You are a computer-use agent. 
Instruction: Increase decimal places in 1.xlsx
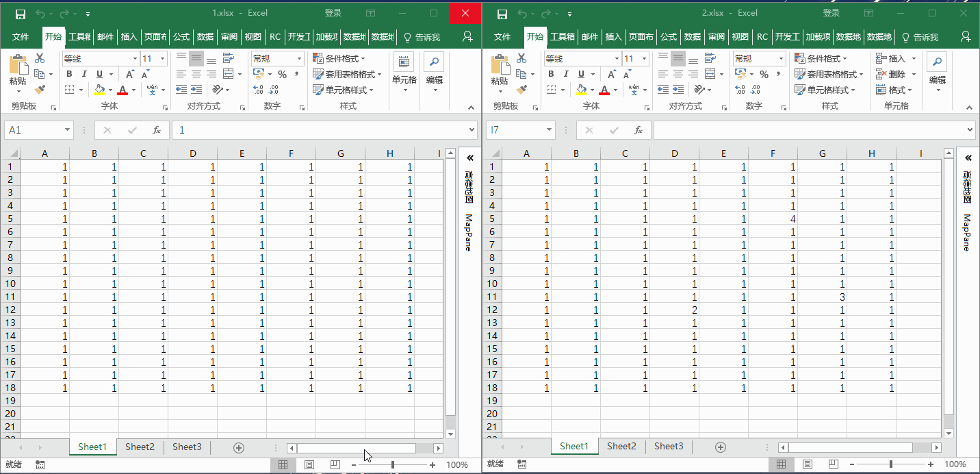coord(259,90)
